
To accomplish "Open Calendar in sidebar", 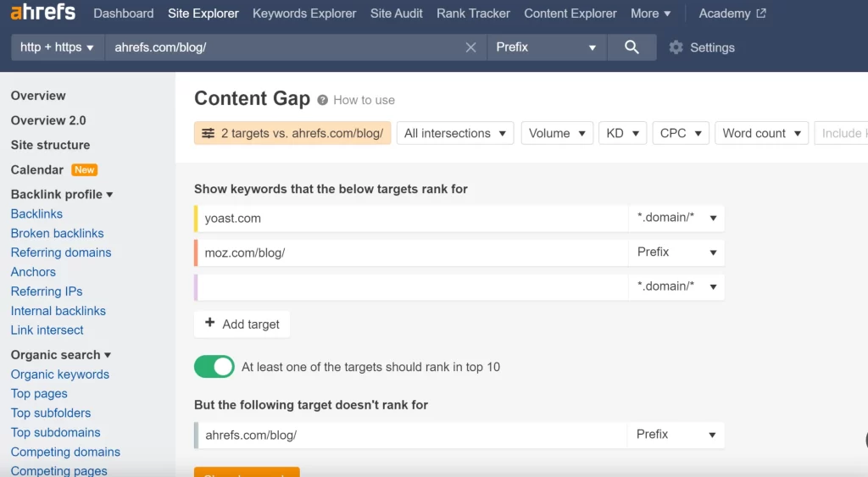I will pos(37,170).
